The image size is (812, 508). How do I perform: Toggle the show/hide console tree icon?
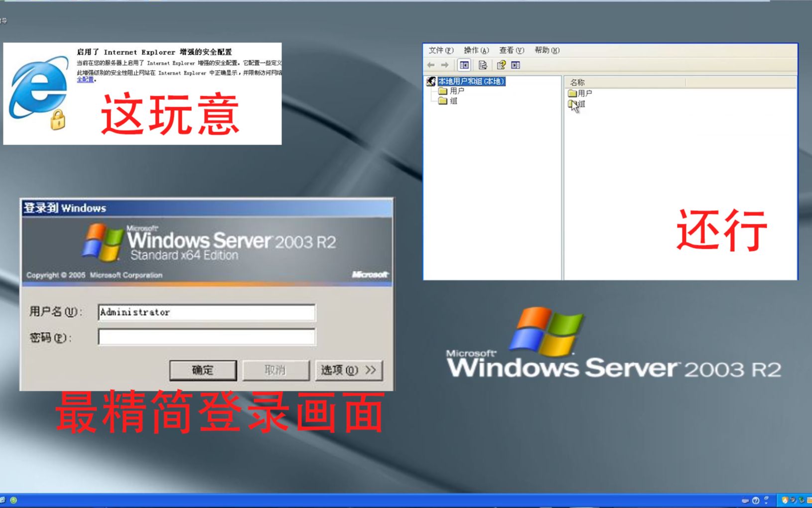point(464,65)
